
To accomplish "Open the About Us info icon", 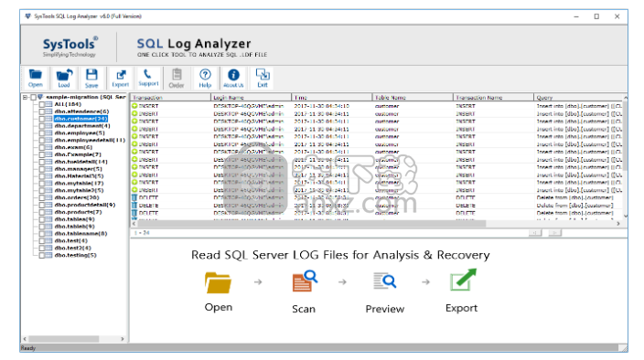I will [x=233, y=78].
